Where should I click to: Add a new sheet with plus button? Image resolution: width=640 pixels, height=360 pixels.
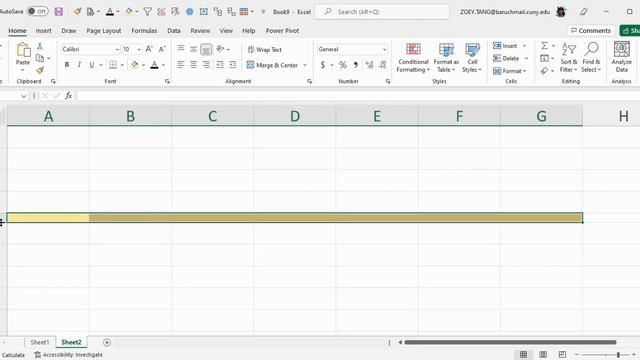click(107, 342)
